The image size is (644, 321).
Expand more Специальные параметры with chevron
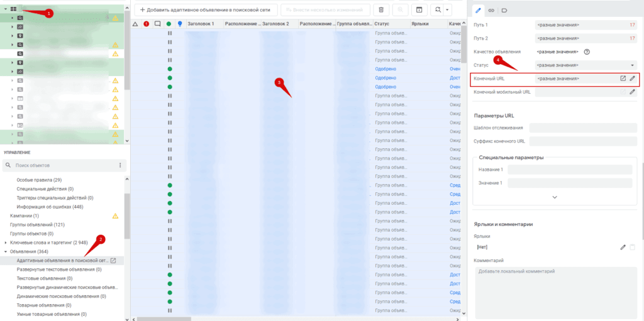555,197
